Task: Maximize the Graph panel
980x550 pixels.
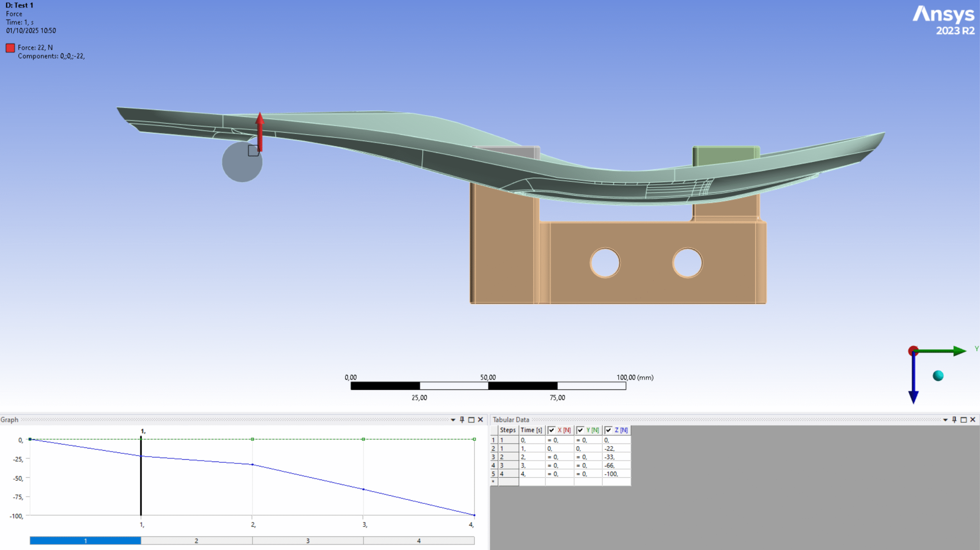Action: (471, 420)
